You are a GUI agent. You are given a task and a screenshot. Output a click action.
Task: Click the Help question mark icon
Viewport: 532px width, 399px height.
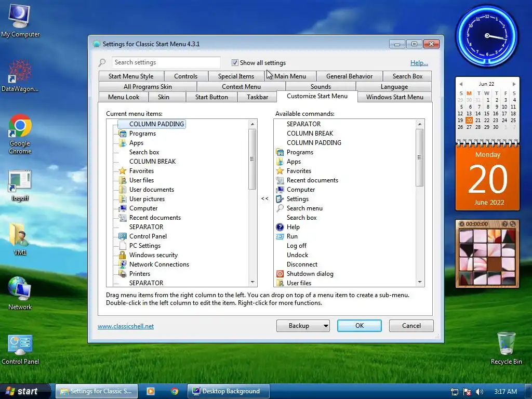coord(280,227)
